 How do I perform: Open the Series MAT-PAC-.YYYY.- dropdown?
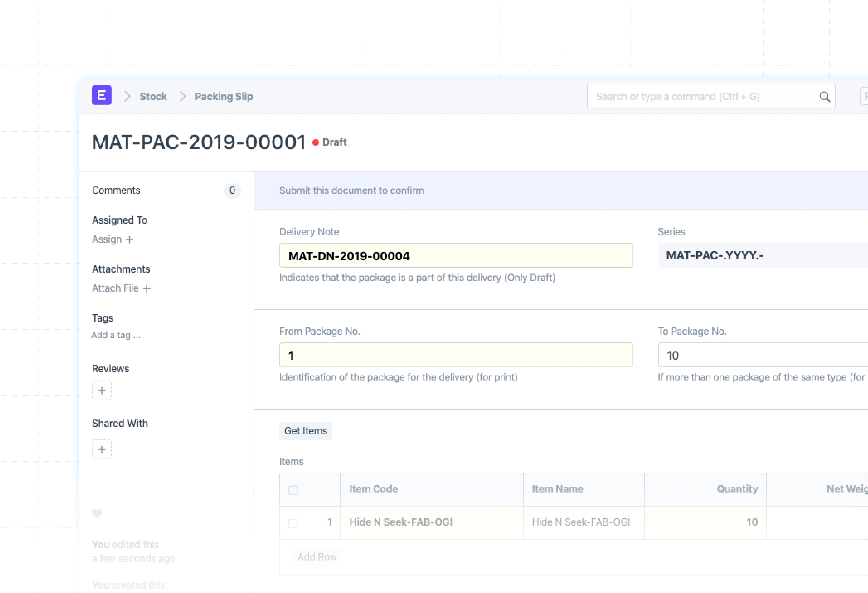(762, 256)
